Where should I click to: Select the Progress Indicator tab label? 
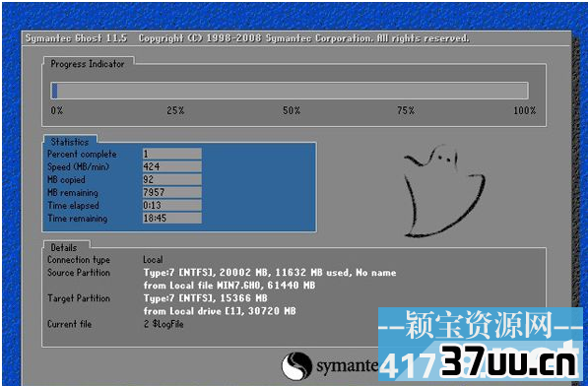point(88,64)
